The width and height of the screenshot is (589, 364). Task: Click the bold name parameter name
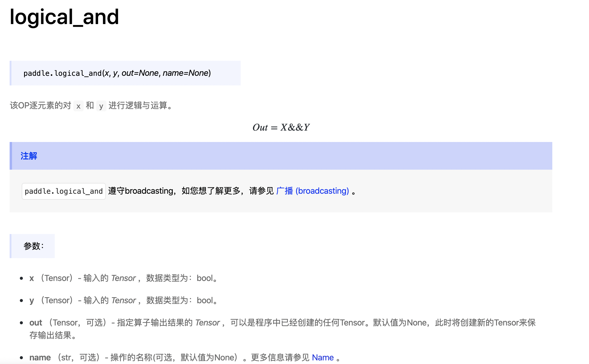click(40, 357)
